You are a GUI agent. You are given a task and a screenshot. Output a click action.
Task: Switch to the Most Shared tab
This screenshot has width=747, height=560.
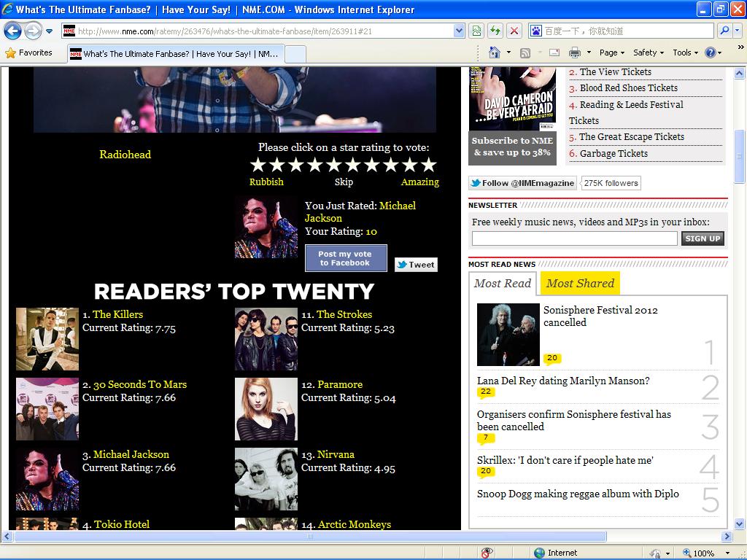coord(580,284)
